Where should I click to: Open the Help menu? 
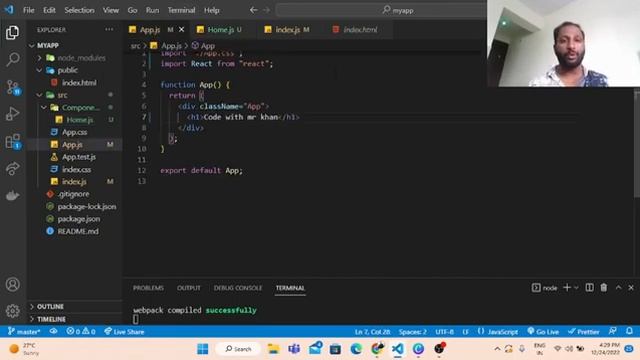pyautogui.click(x=211, y=10)
